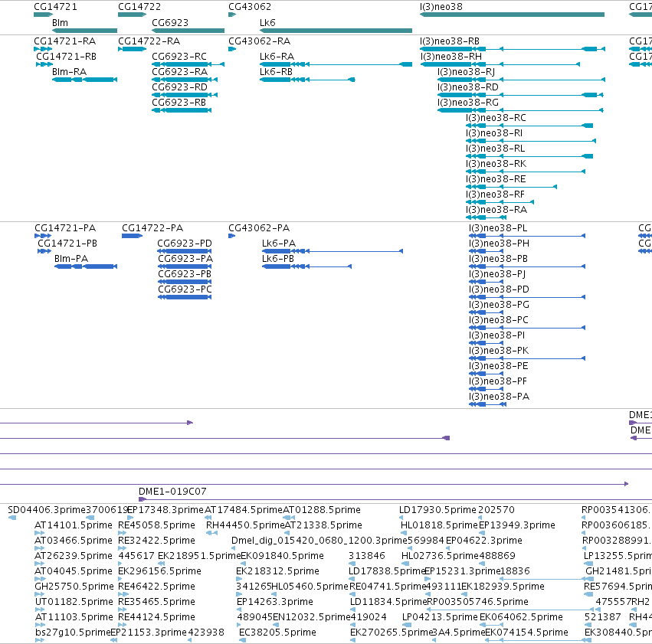Open the l(3)neo38-PD protein label

pyautogui.click(x=500, y=289)
